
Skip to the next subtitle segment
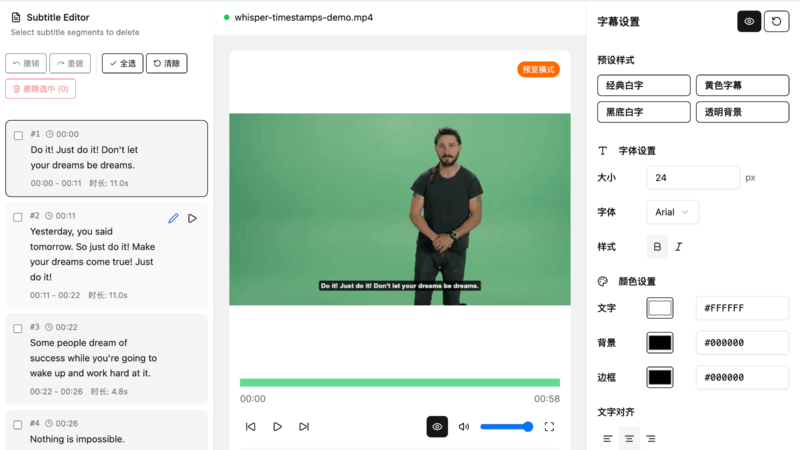tap(304, 427)
